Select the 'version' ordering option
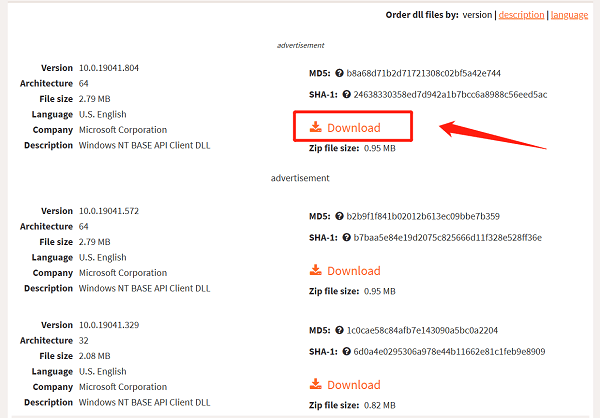Viewport: 600px width, 418px height. click(x=477, y=15)
